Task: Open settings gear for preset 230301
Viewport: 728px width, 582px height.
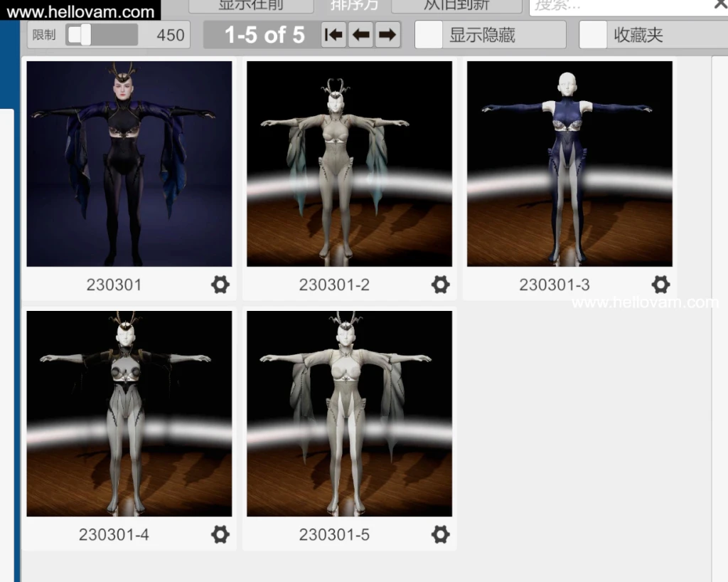Action: (220, 285)
